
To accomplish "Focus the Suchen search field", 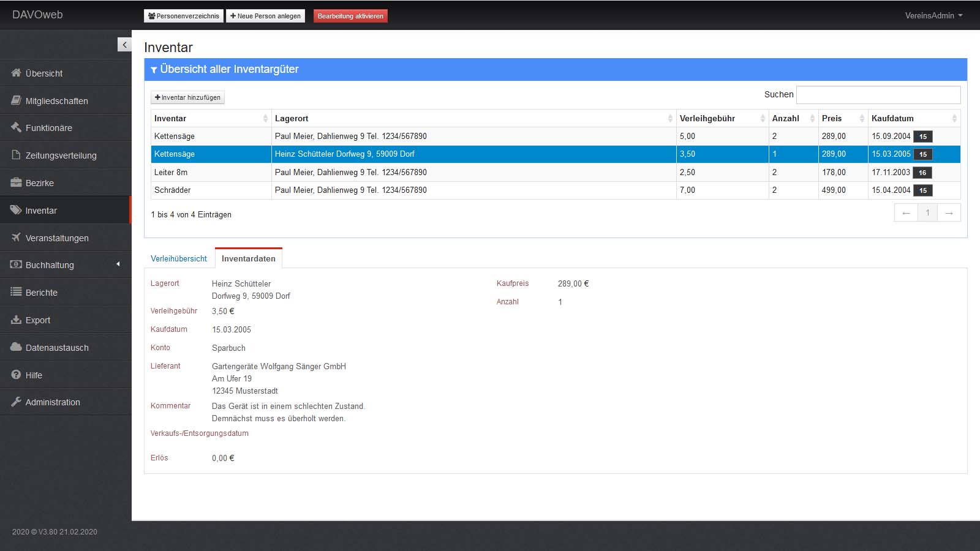I will [878, 94].
